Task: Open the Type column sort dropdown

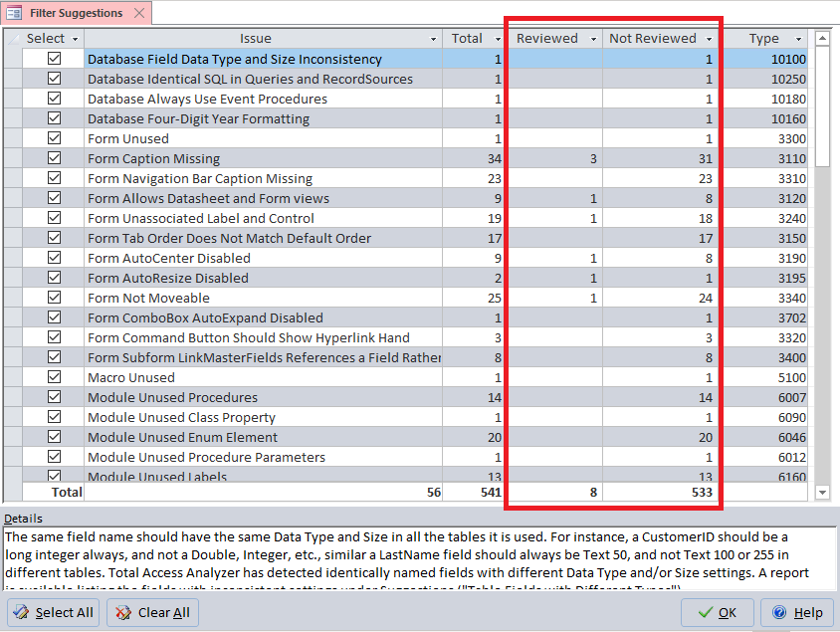Action: click(x=799, y=39)
